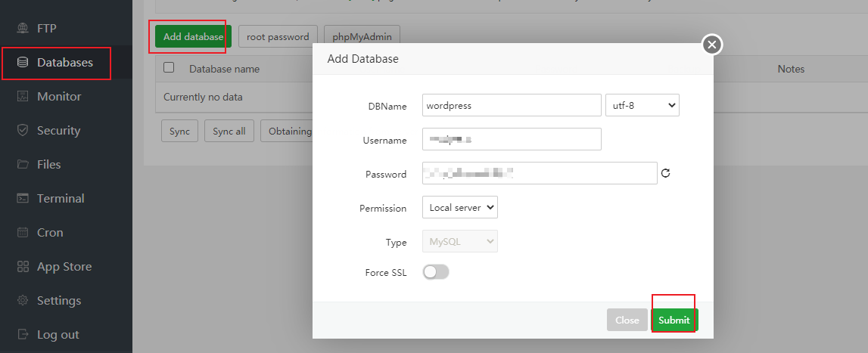This screenshot has height=353, width=868.
Task: Click the Security shield icon
Action: 23,131
